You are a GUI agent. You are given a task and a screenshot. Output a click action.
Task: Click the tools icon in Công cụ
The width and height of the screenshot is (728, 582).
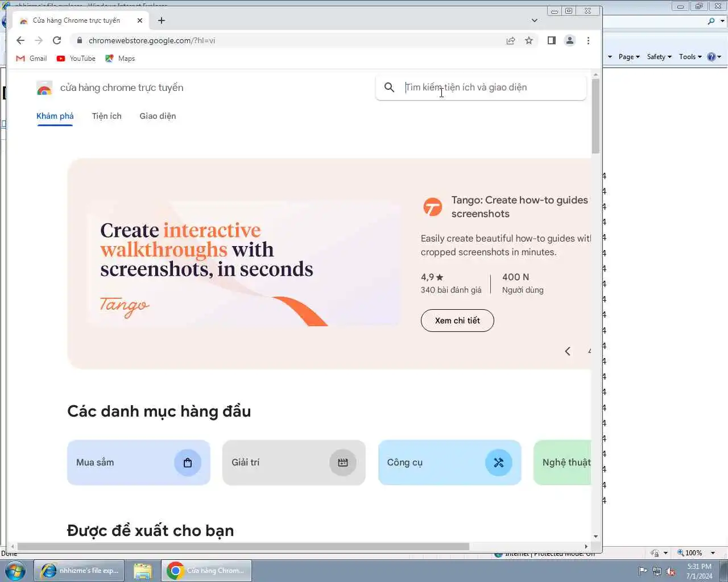[x=499, y=463]
